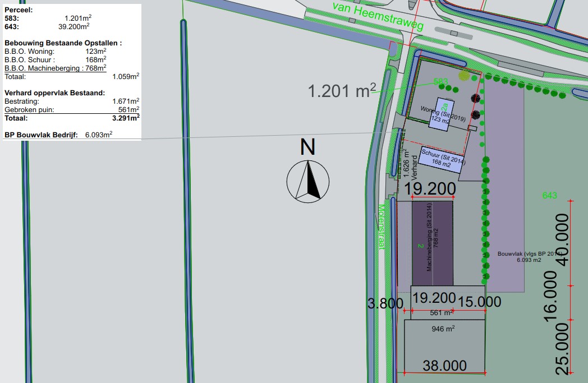
Task: Click the "Bouwvlak (vlgs BP 2014)" label
Action: pos(529,253)
